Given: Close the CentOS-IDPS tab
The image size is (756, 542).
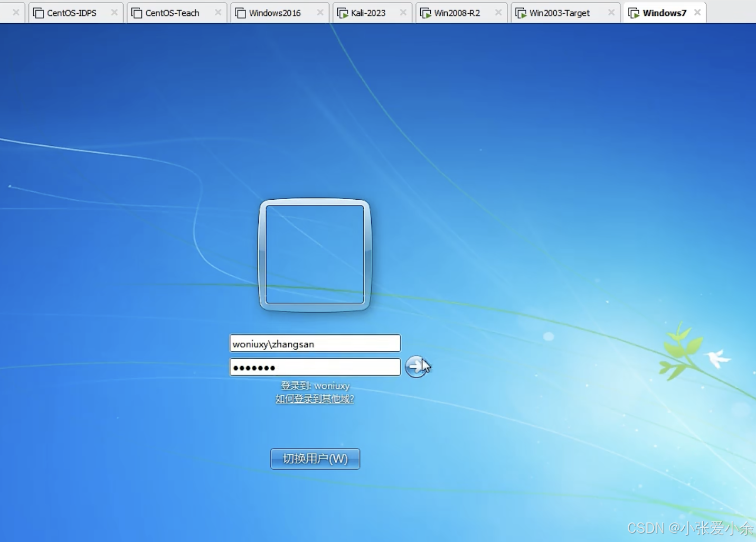Looking at the screenshot, I should [114, 12].
